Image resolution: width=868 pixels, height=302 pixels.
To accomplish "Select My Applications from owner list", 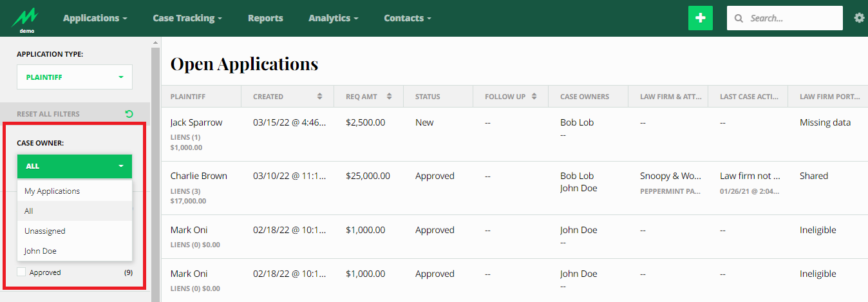I will pos(52,191).
